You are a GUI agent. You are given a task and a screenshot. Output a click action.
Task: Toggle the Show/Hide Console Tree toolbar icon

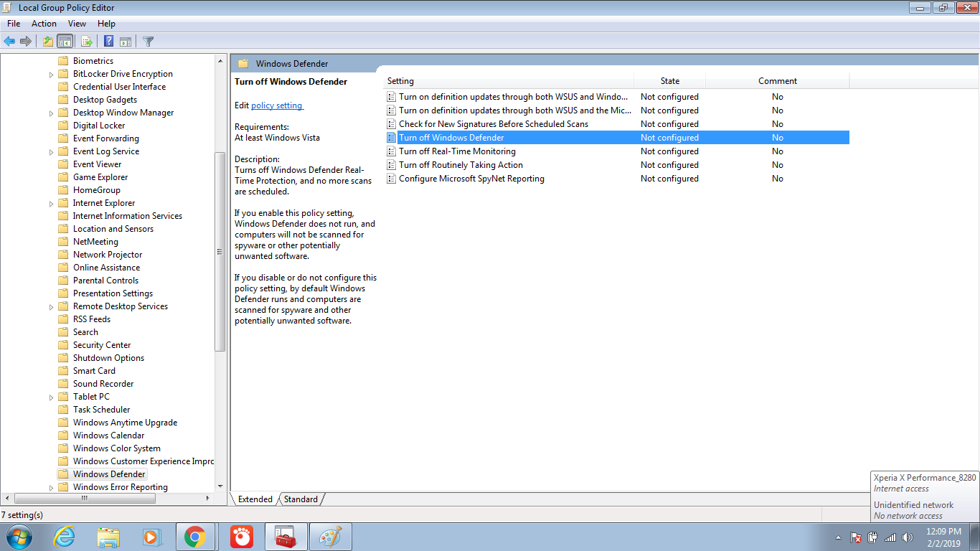(65, 41)
